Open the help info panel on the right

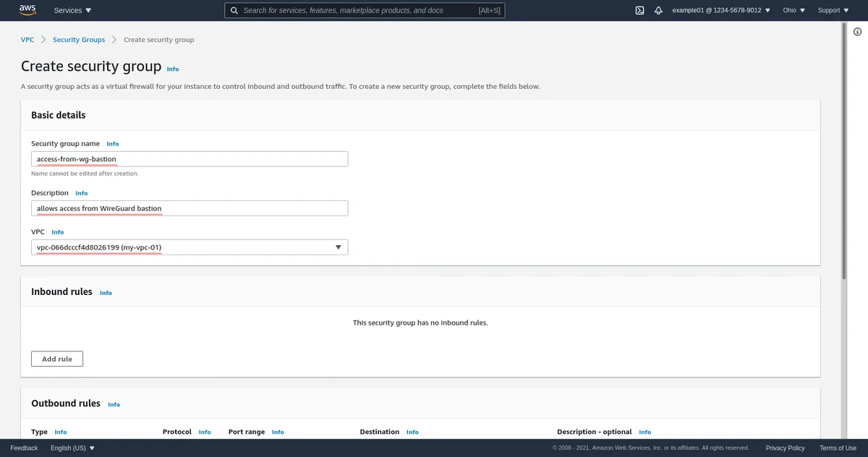tap(857, 32)
